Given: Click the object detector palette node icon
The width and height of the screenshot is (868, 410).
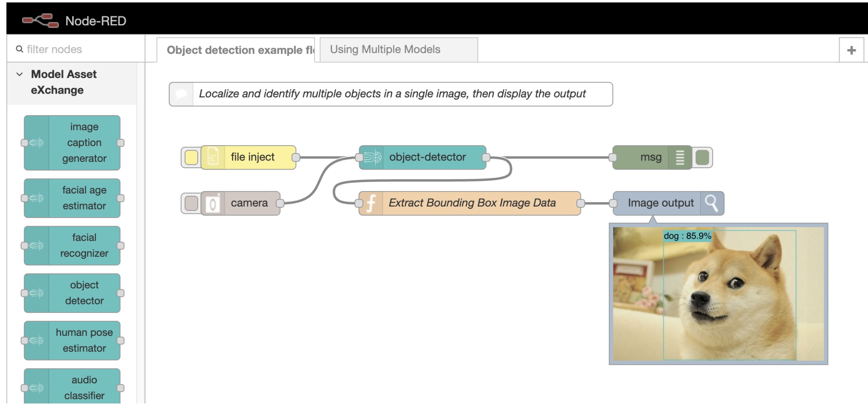Looking at the screenshot, I should [37, 293].
